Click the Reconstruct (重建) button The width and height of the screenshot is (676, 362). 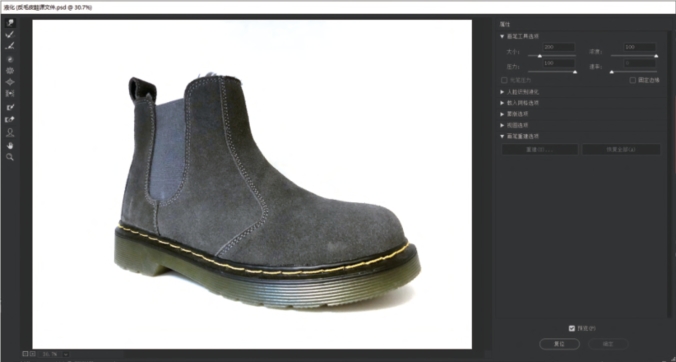pyautogui.click(x=540, y=150)
